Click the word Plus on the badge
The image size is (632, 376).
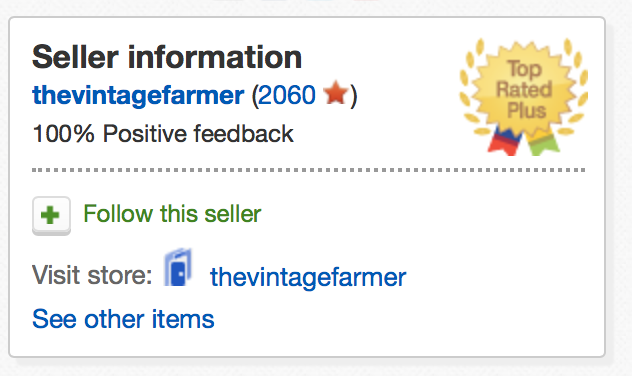coord(526,110)
